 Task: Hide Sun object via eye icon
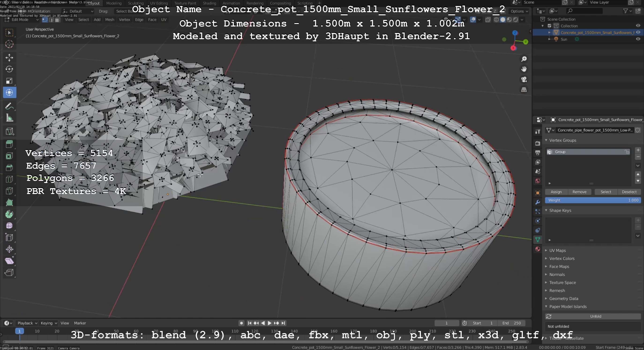pyautogui.click(x=638, y=39)
